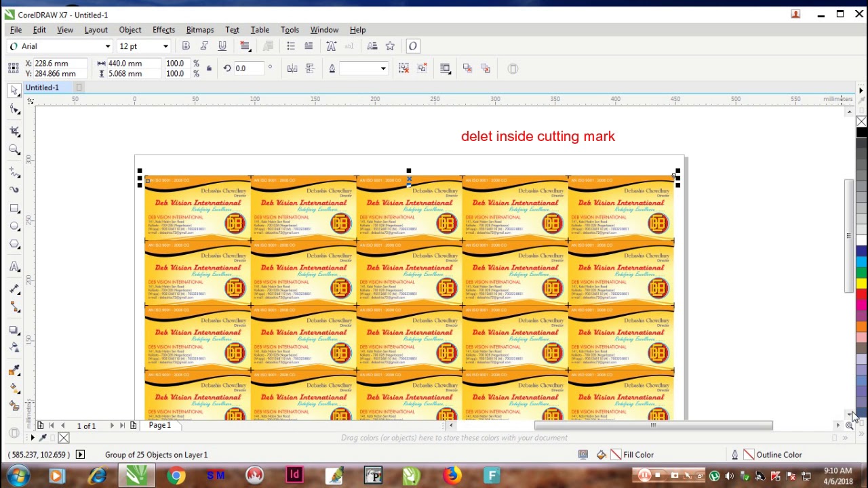868x488 pixels.
Task: Click Interactive OpenType 'O' button
Action: [x=413, y=46]
